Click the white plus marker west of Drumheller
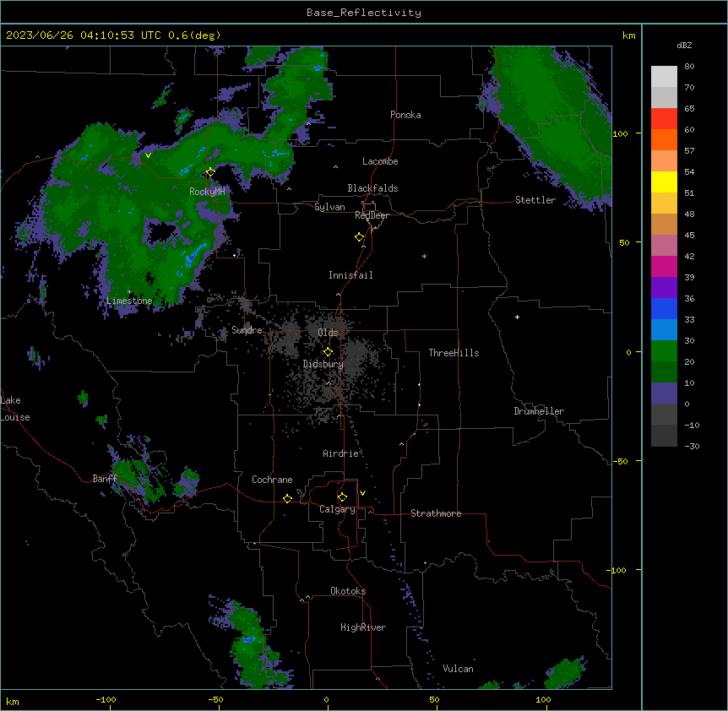 (517, 317)
